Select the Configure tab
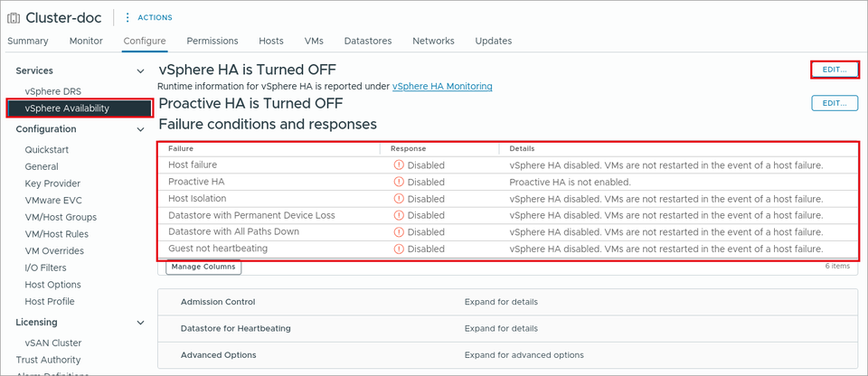 pos(145,41)
